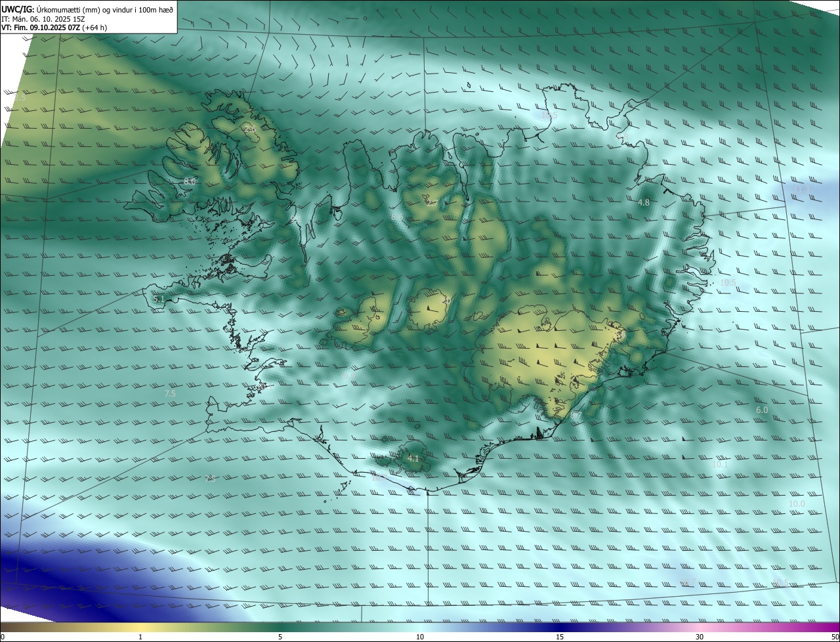Click the 10 tick on the color scale

[420, 637]
